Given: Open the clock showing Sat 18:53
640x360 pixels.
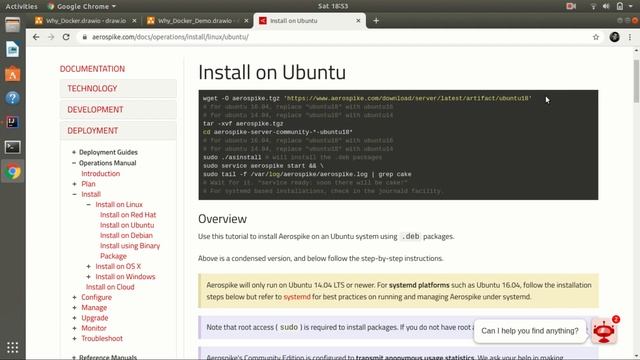Looking at the screenshot, I should point(333,6).
